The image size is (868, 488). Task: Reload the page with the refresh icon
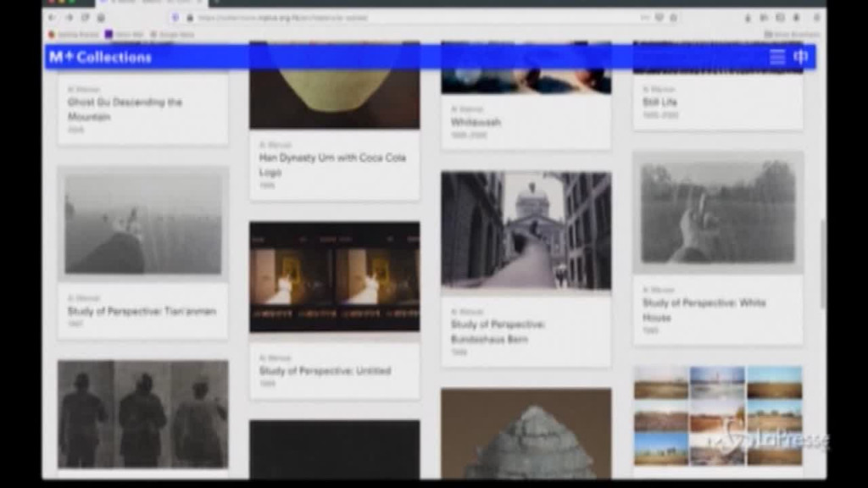86,17
